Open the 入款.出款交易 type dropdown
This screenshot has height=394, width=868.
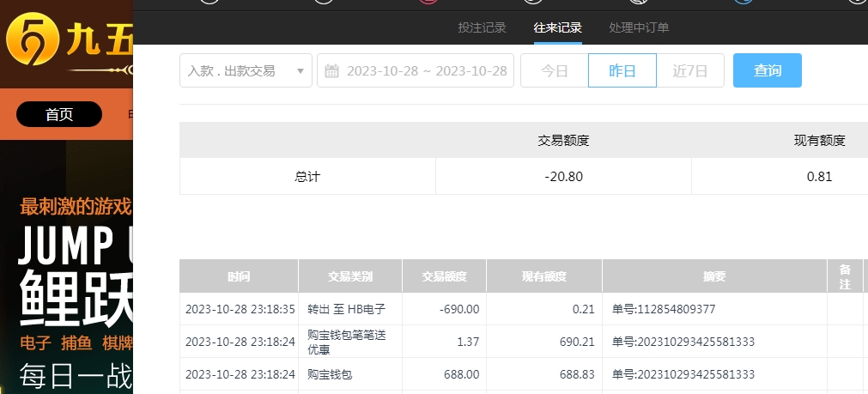(x=245, y=70)
